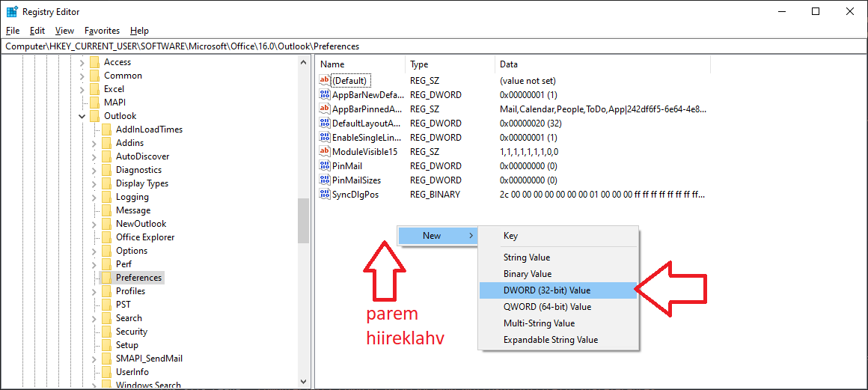Choose QWORD (64-bit) Value
Screen dimensions: 868x390
pos(557,307)
